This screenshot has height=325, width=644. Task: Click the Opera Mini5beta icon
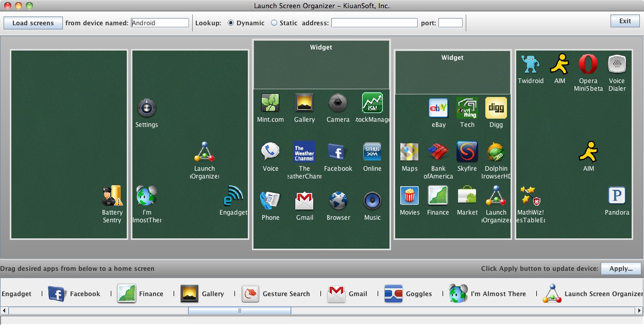tap(588, 64)
